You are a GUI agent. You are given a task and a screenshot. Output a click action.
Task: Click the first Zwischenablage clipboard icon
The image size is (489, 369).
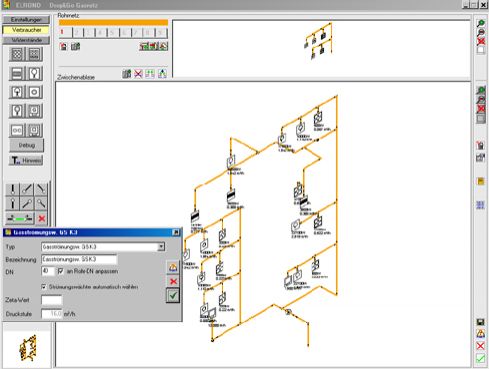click(x=127, y=74)
